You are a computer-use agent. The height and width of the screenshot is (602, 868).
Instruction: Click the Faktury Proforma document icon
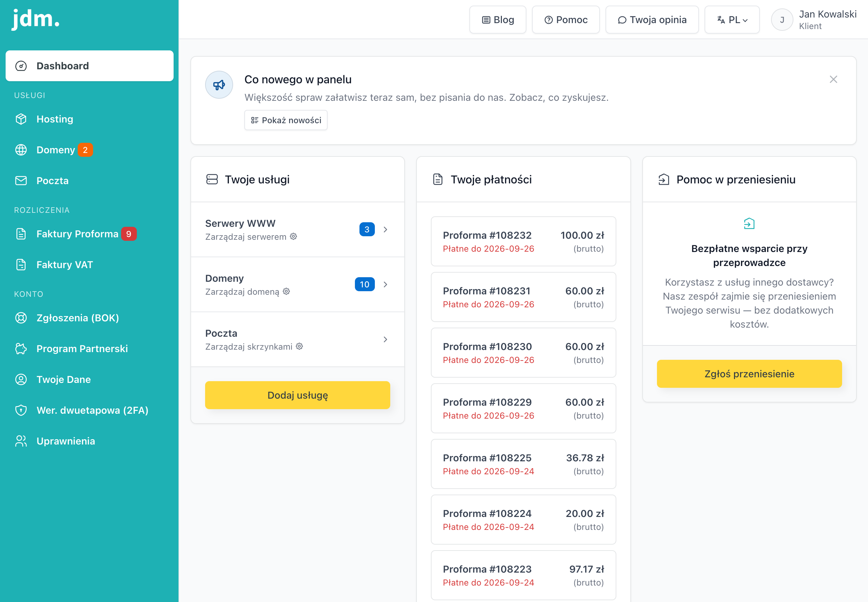coord(21,234)
